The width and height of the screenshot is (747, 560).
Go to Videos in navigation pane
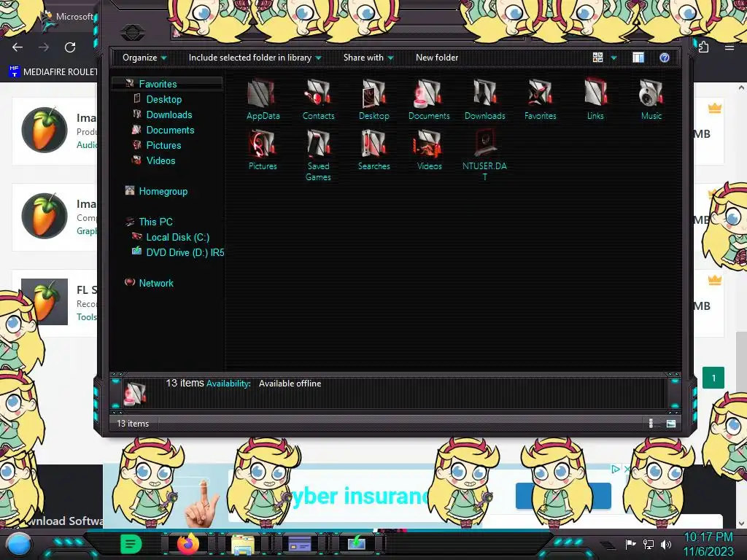[160, 160]
